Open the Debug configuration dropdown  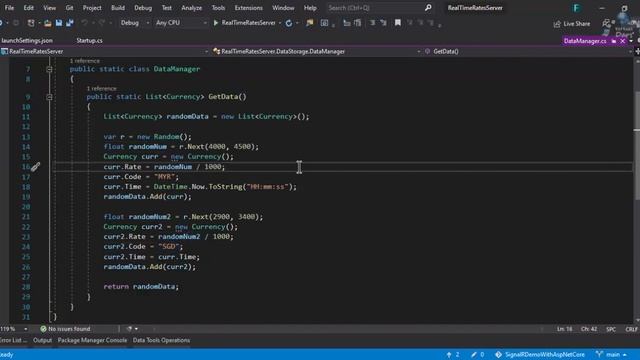(x=135, y=23)
